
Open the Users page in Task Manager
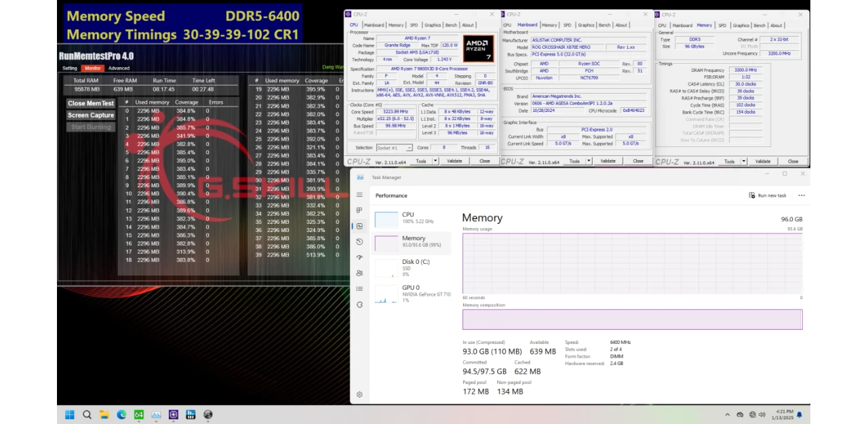(359, 273)
